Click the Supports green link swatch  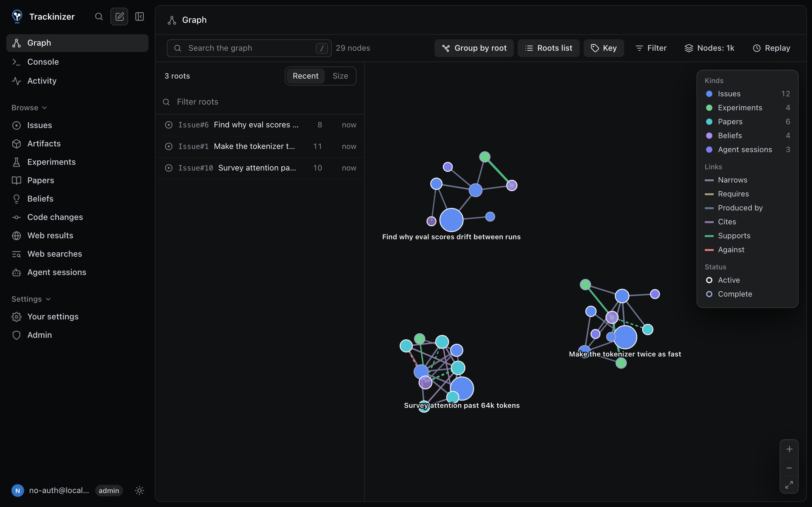click(709, 236)
